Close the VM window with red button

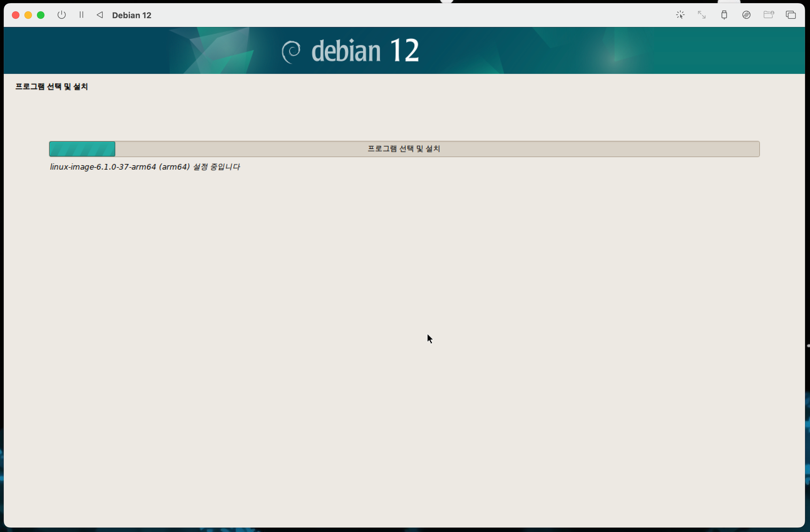click(16, 15)
